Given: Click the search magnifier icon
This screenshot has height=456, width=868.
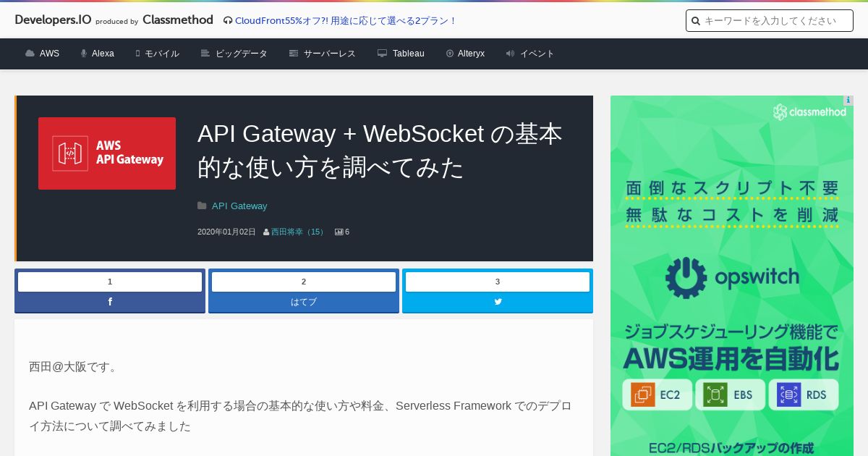Looking at the screenshot, I should click(696, 21).
